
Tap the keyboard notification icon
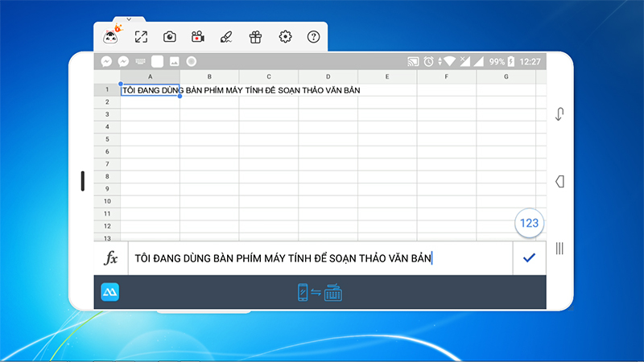pos(140,62)
